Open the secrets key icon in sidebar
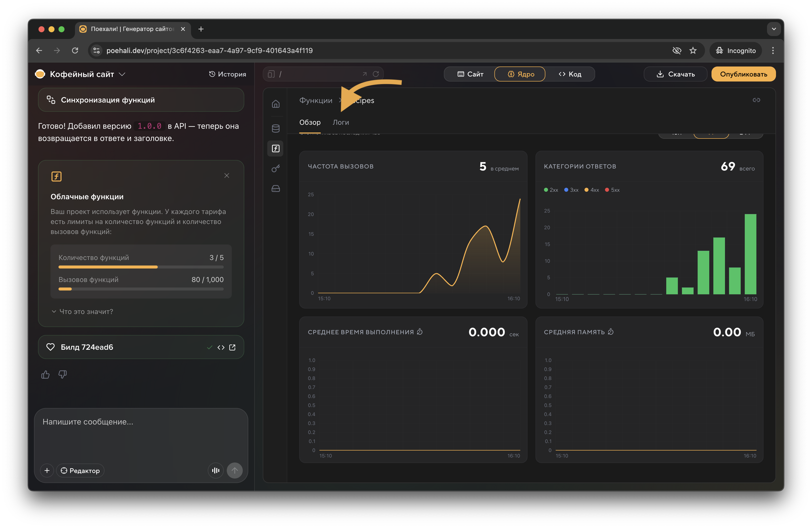The height and width of the screenshot is (528, 812). [276, 168]
